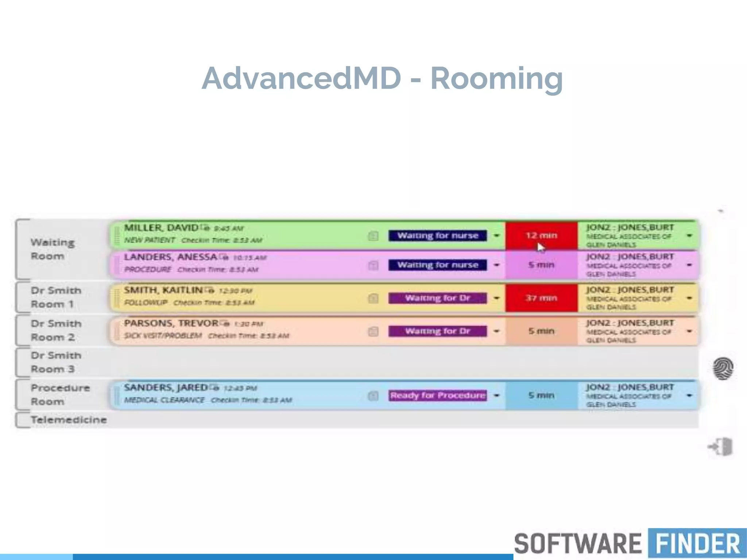Open the note icon in MILLER, DAVID row
This screenshot has height=560, width=747.
click(x=373, y=236)
